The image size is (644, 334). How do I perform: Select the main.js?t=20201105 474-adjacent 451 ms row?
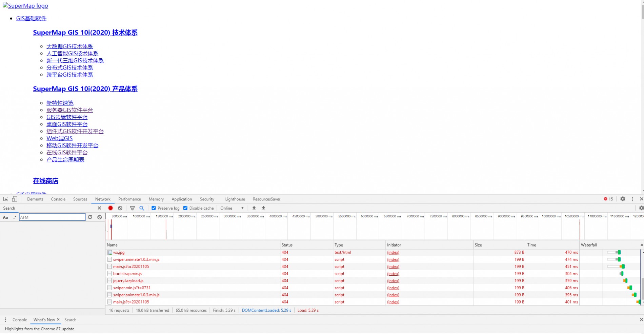[373, 267]
